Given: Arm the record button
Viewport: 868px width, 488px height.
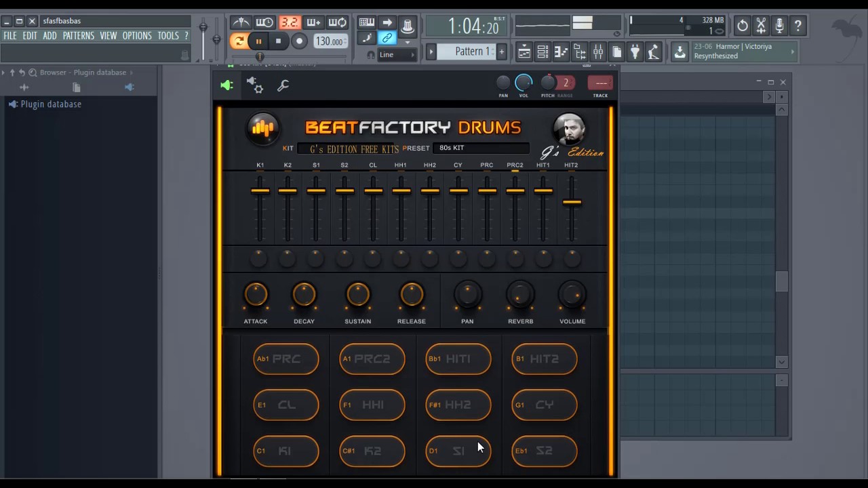Looking at the screenshot, I should tap(299, 41).
